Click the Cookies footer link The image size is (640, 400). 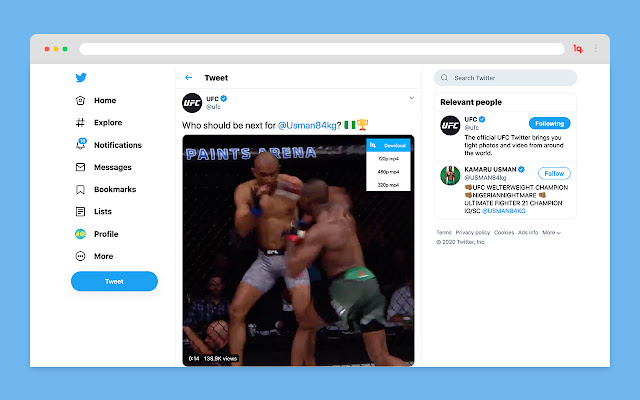pyautogui.click(x=504, y=233)
